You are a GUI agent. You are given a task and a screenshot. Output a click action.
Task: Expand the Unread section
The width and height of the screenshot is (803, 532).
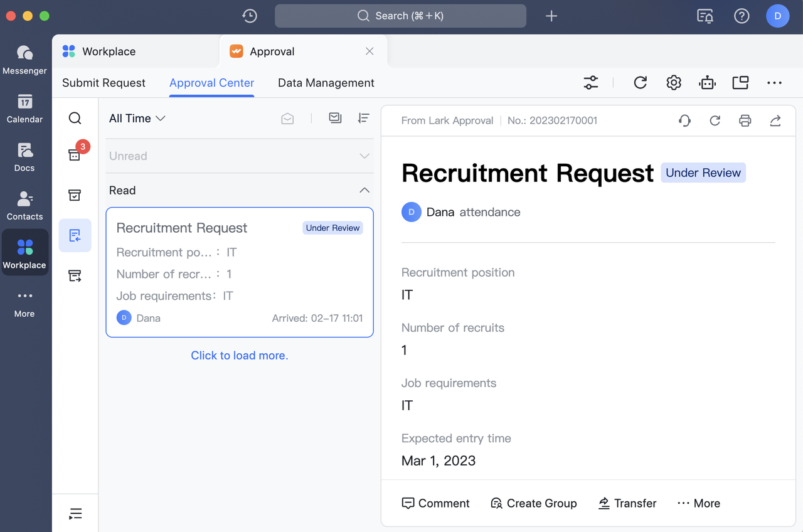point(364,156)
